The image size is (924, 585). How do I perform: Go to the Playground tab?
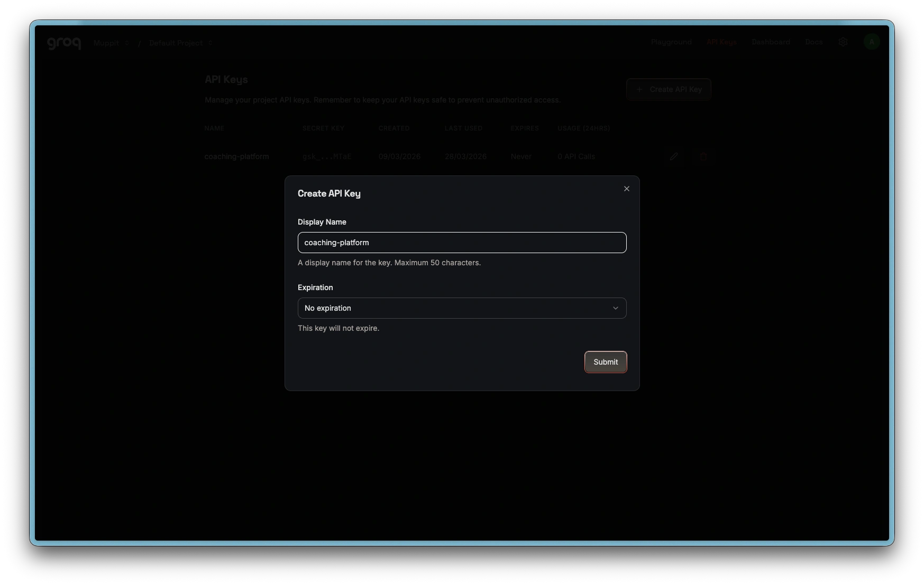point(671,42)
